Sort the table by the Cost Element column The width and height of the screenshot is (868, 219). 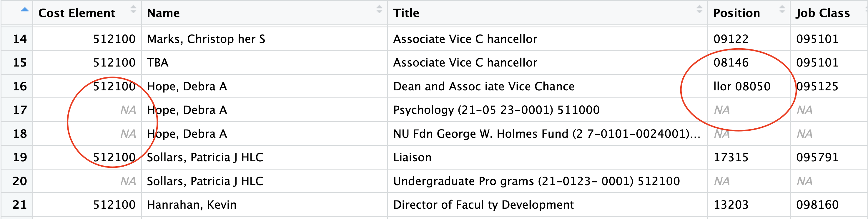[x=77, y=13]
